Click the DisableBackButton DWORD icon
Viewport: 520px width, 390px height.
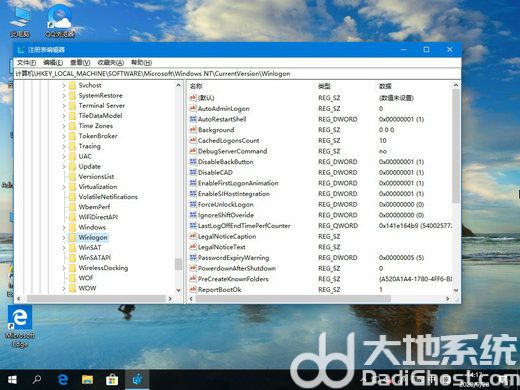point(193,162)
